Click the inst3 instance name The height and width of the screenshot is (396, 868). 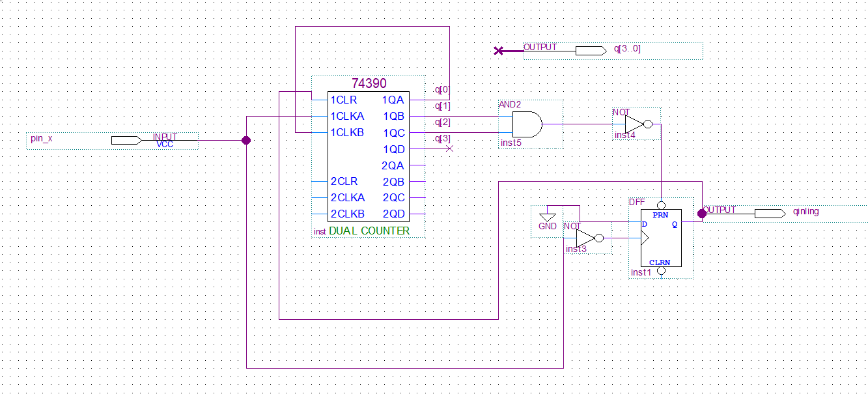[x=576, y=249]
